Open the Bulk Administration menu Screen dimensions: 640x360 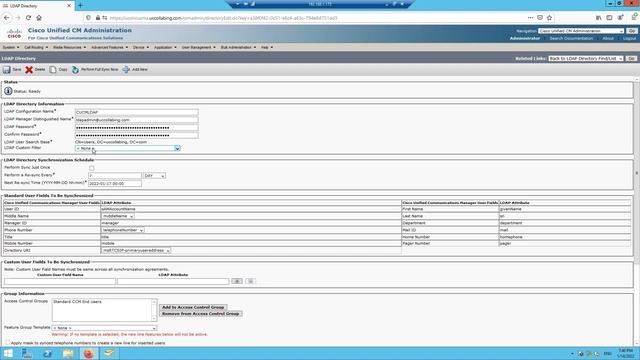[x=238, y=48]
